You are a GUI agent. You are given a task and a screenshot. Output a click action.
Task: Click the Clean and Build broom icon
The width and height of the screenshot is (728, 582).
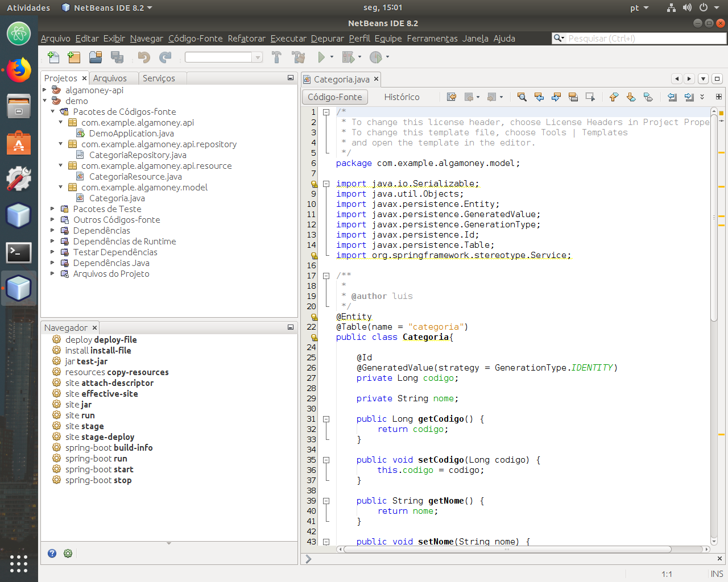point(298,57)
